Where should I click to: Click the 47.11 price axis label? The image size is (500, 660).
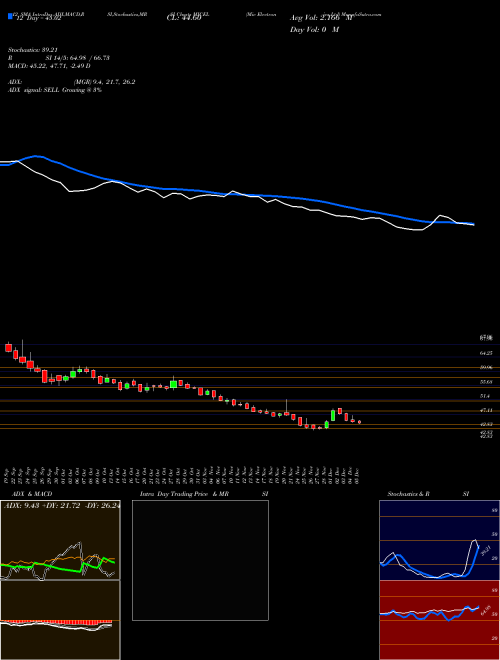(486, 410)
